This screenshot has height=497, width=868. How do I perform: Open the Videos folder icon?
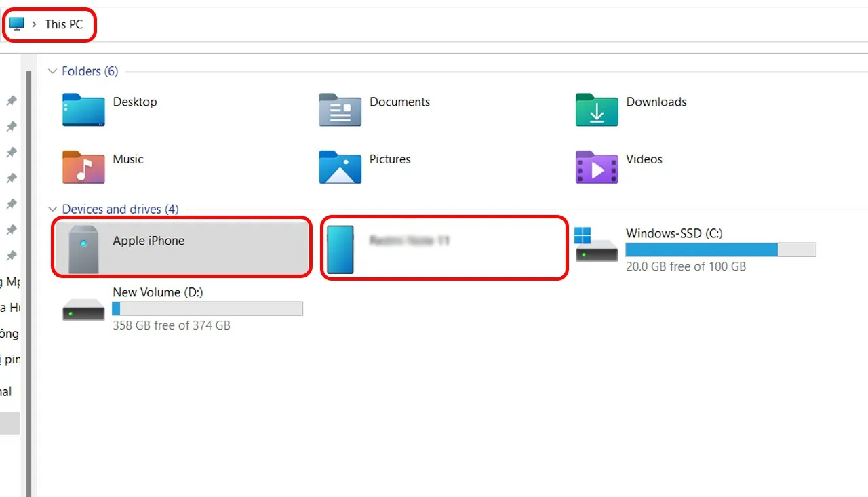pyautogui.click(x=597, y=167)
